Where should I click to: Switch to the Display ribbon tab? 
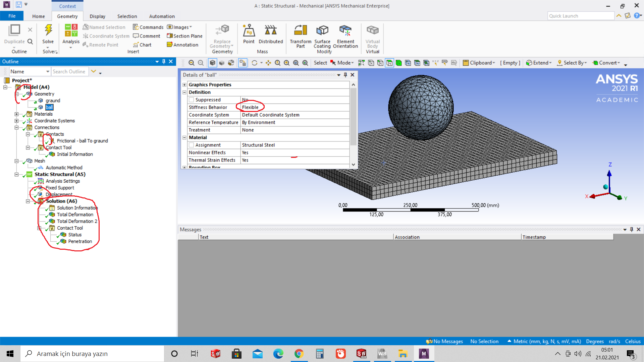[x=97, y=16]
